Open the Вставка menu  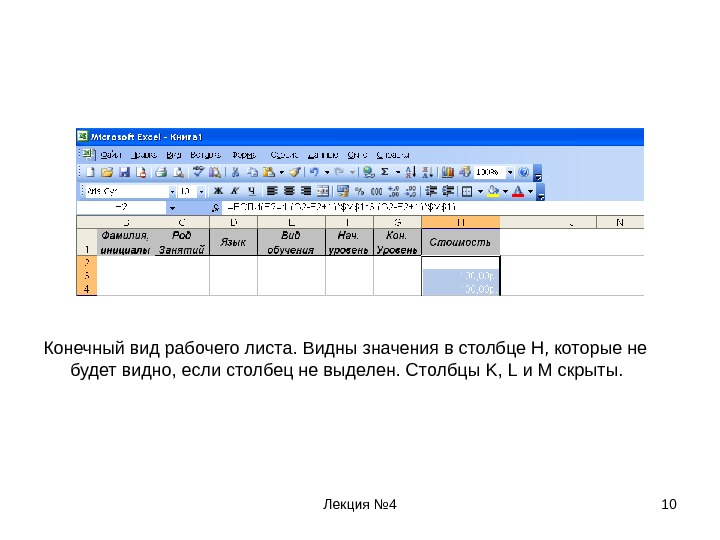point(205,155)
